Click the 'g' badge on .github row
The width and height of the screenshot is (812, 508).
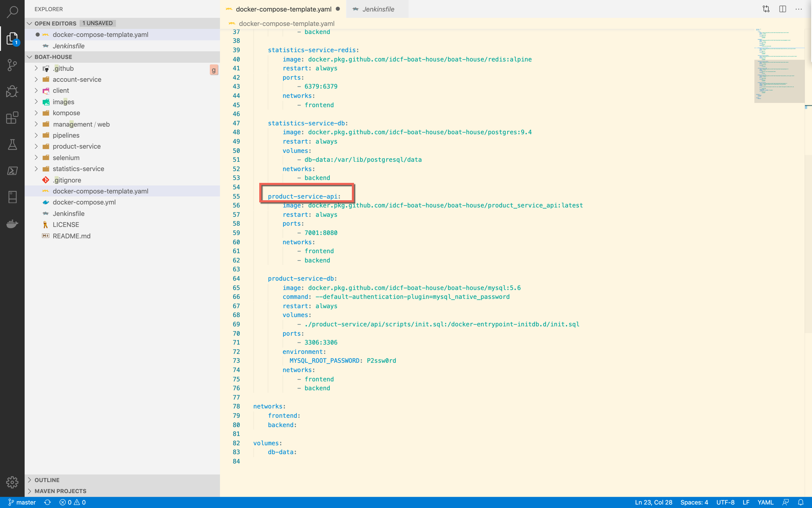214,70
